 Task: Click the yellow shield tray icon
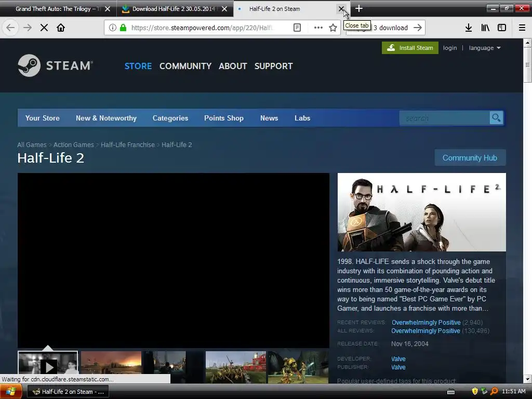[x=475, y=391]
